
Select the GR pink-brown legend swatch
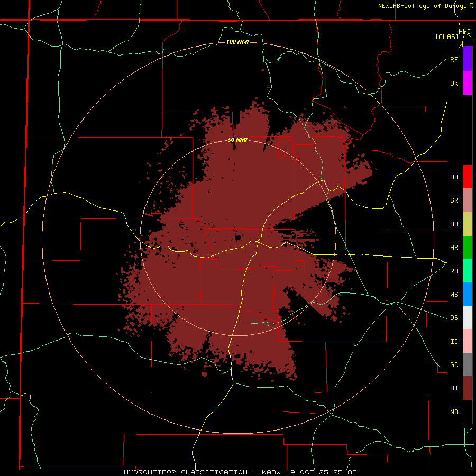[467, 200]
